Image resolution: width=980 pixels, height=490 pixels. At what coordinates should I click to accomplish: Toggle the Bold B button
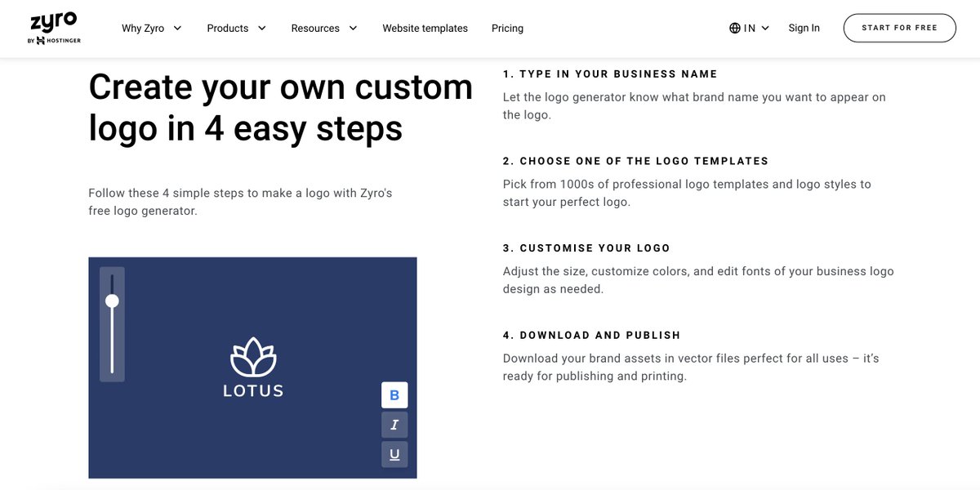click(394, 395)
